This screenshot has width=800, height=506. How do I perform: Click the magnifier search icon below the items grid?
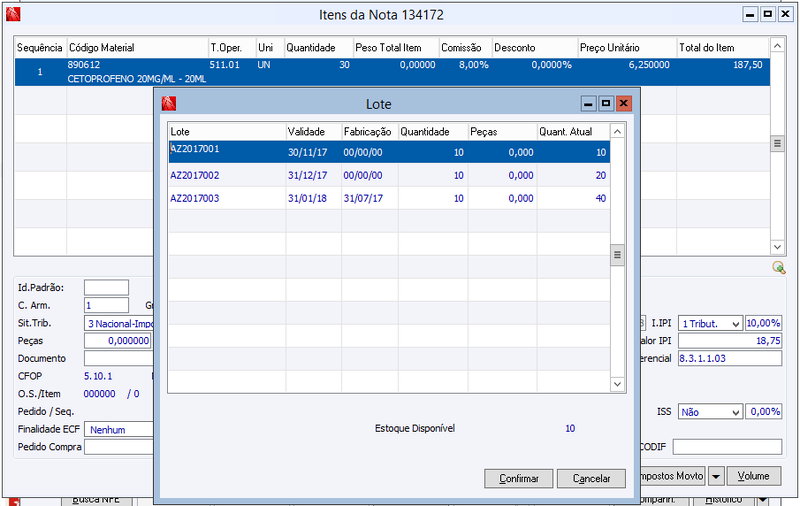779,267
